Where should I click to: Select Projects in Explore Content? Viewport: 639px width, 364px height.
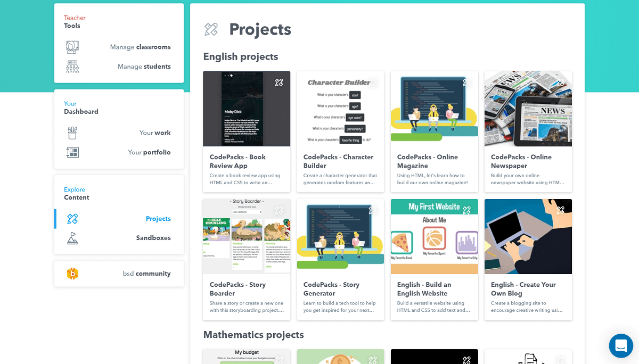(x=158, y=219)
